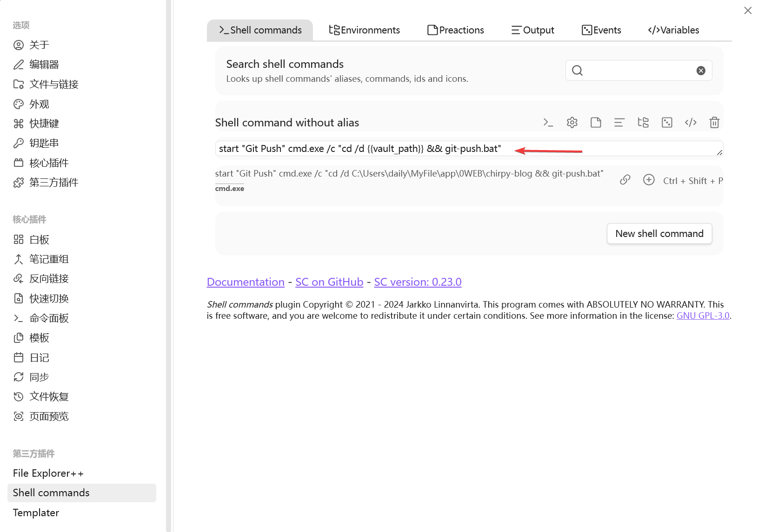Click the execute shell command terminal icon
764x532 pixels.
[x=548, y=123]
